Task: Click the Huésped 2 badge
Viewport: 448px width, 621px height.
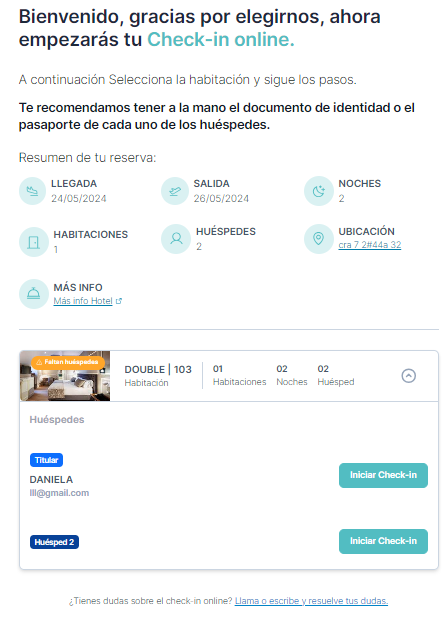Action: point(54,542)
